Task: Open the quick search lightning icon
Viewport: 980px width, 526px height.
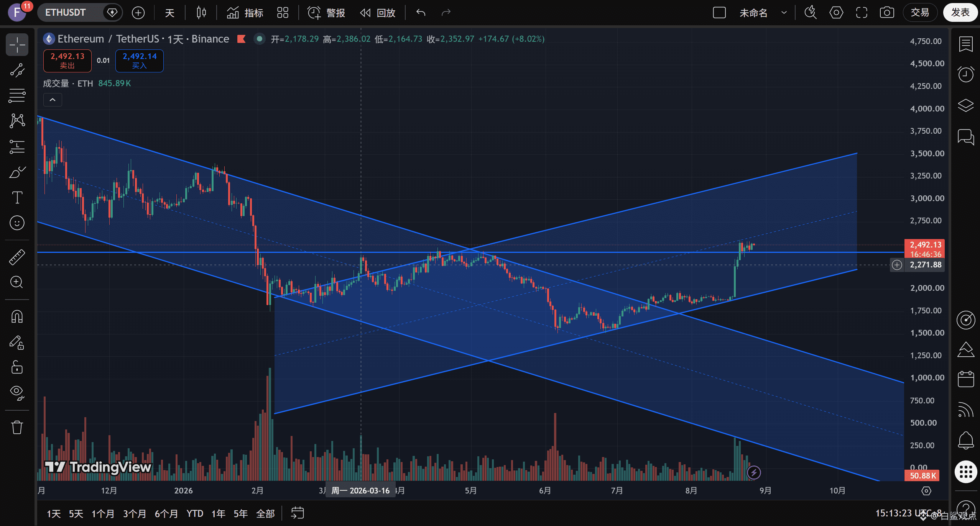Action: [x=810, y=13]
